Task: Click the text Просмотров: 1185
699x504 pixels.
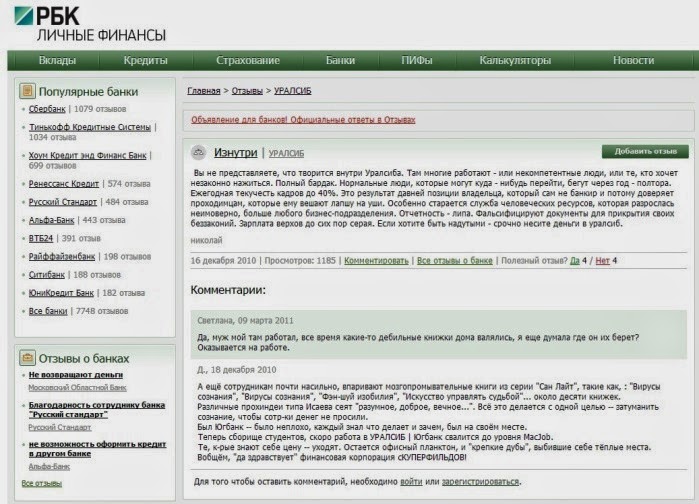Action: pyautogui.click(x=300, y=261)
